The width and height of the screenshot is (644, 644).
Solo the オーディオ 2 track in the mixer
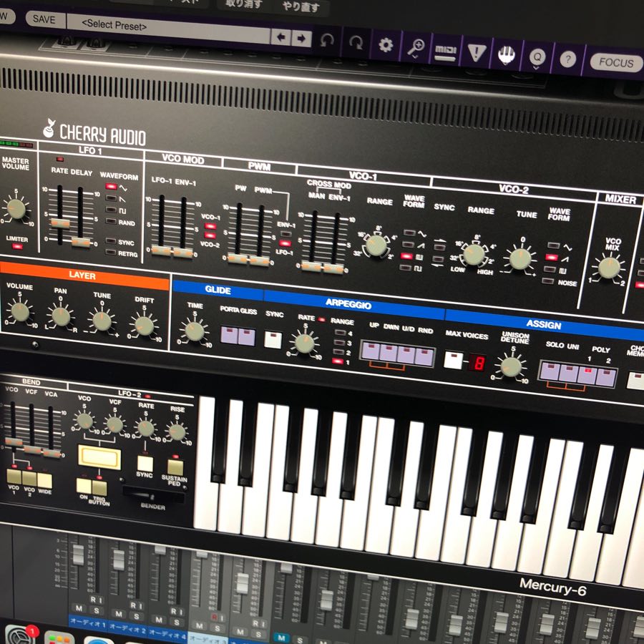(x=137, y=615)
